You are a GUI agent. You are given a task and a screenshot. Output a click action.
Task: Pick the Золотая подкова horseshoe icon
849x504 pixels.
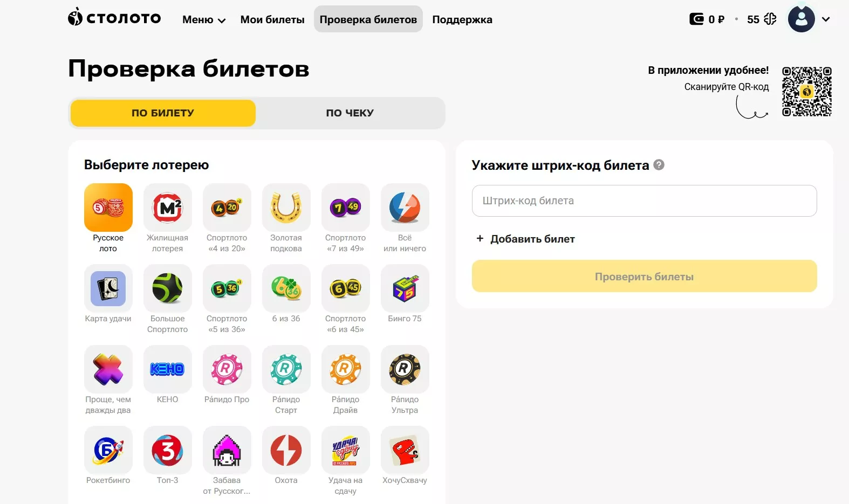pyautogui.click(x=286, y=208)
